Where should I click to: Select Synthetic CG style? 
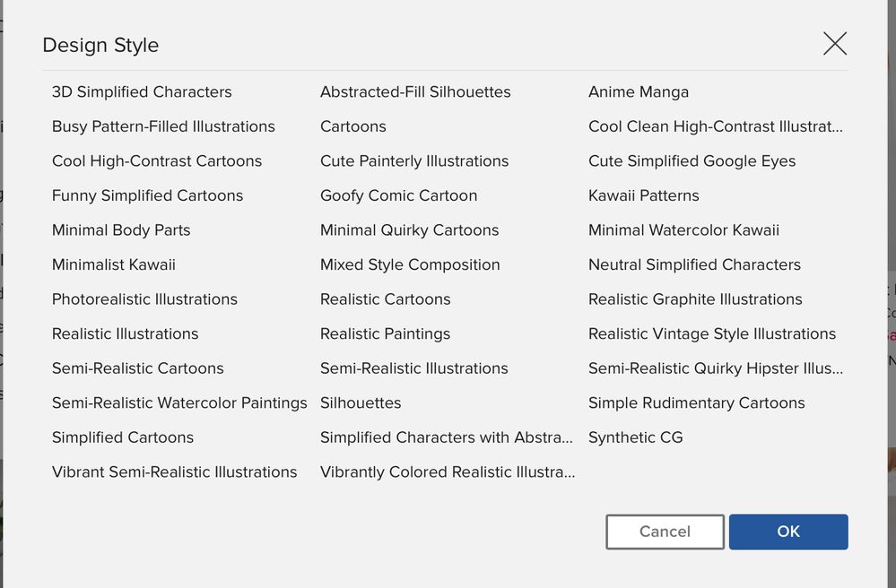(x=635, y=437)
